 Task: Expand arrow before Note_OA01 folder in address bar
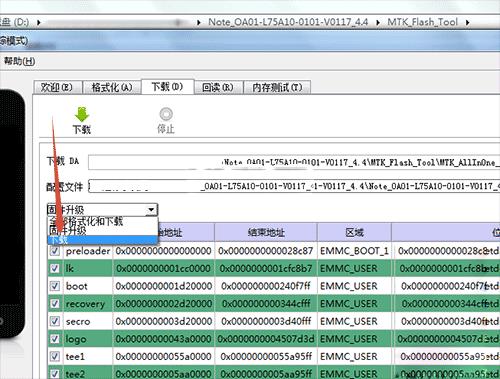(199, 23)
